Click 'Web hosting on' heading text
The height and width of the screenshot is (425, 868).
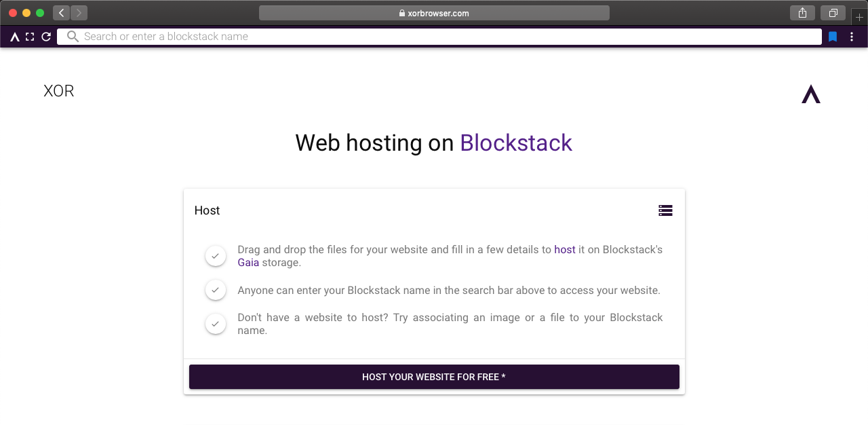tap(375, 143)
